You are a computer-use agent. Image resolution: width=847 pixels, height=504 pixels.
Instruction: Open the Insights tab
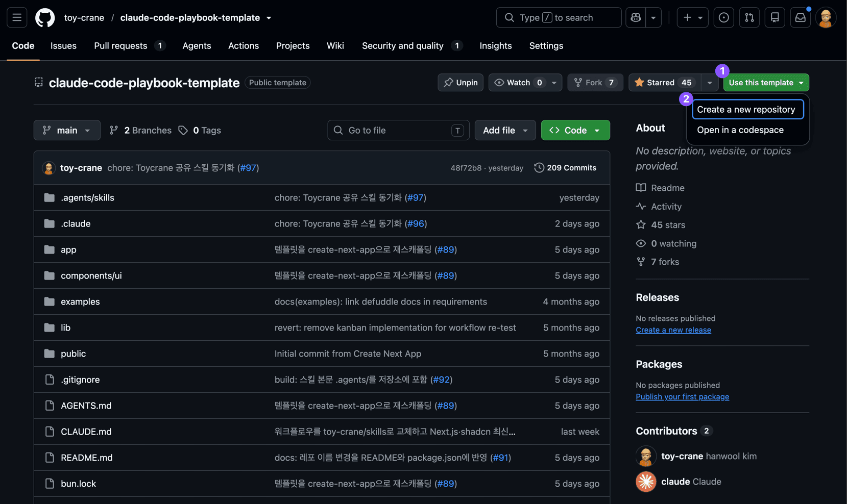[x=495, y=45]
